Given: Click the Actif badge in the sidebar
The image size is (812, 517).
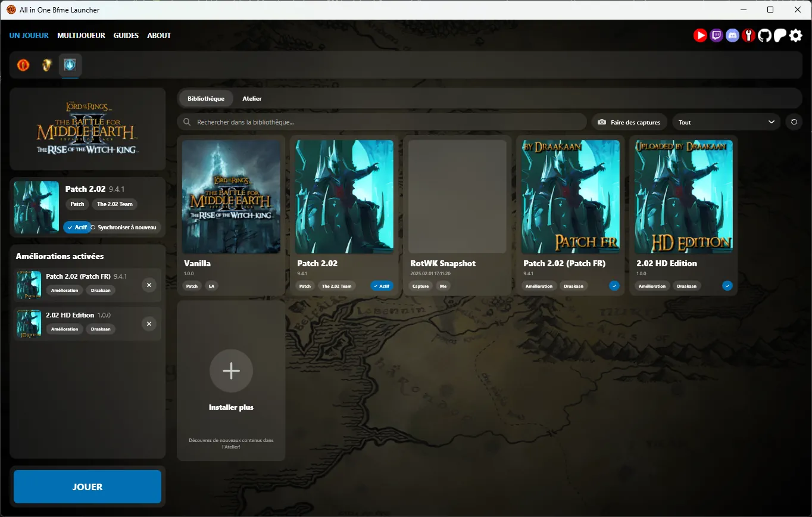Looking at the screenshot, I should (77, 228).
